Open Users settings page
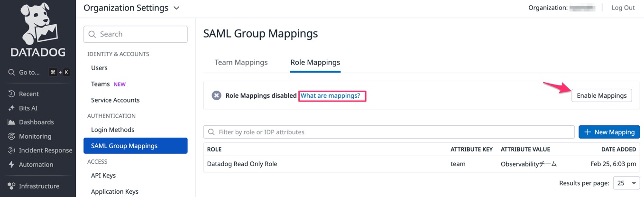Screen dimensions: 644x197 (x=99, y=68)
